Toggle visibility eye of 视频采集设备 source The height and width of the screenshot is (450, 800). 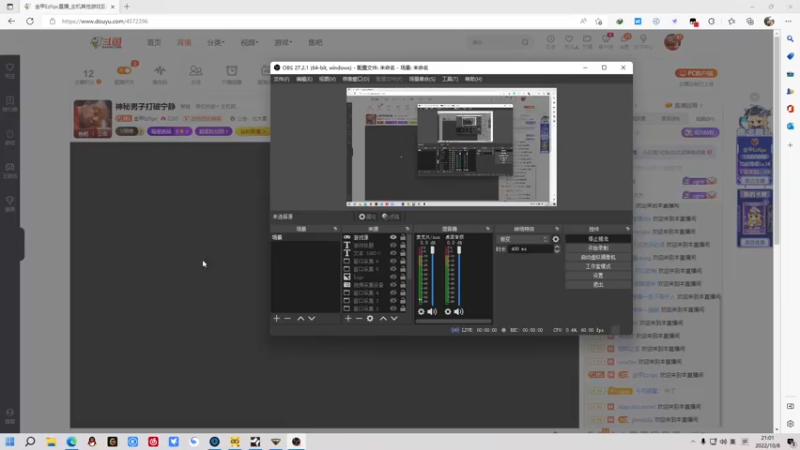(x=393, y=285)
